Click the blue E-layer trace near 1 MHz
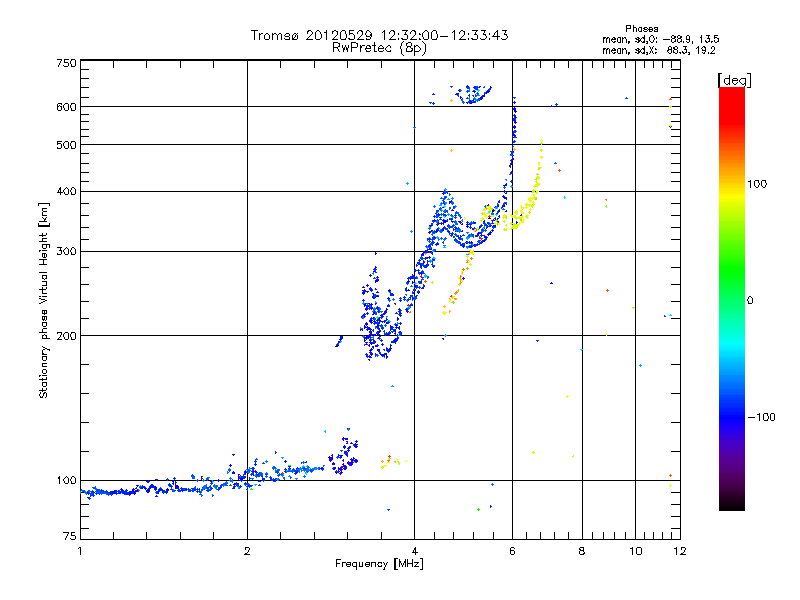The width and height of the screenshot is (800, 600). (x=110, y=492)
